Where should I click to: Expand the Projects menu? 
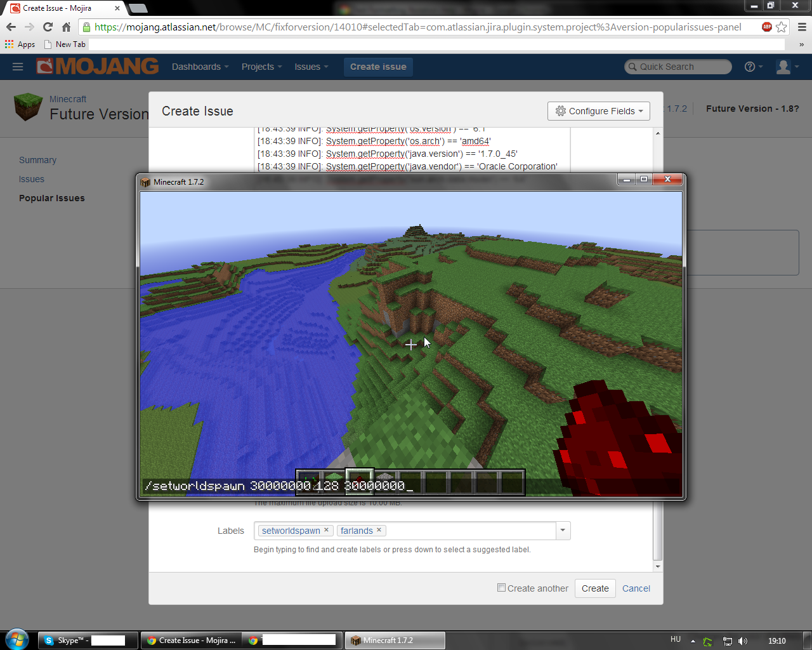click(261, 67)
